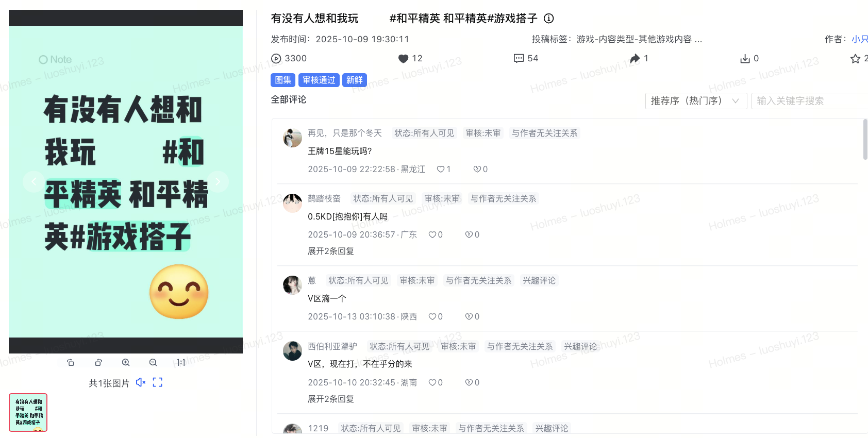Click the share arrow icon showing 1

pyautogui.click(x=635, y=59)
